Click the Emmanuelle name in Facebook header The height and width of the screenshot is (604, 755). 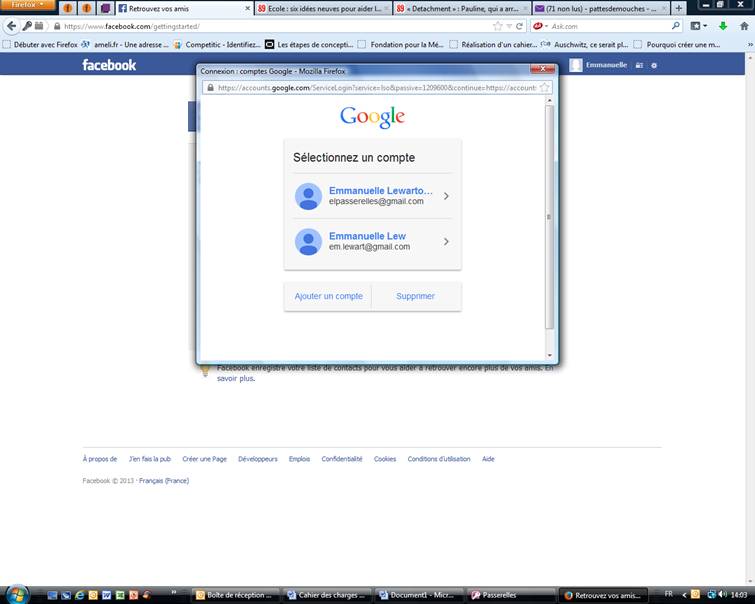[606, 65]
